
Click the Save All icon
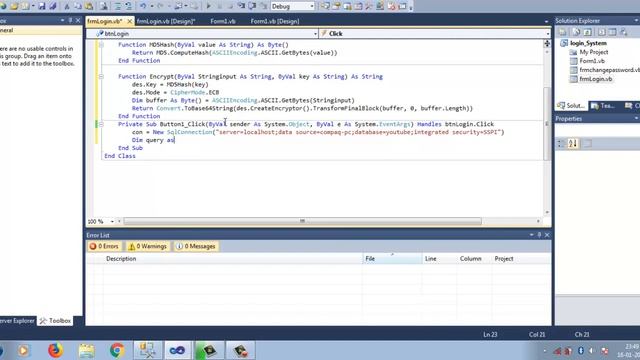[x=53, y=6]
